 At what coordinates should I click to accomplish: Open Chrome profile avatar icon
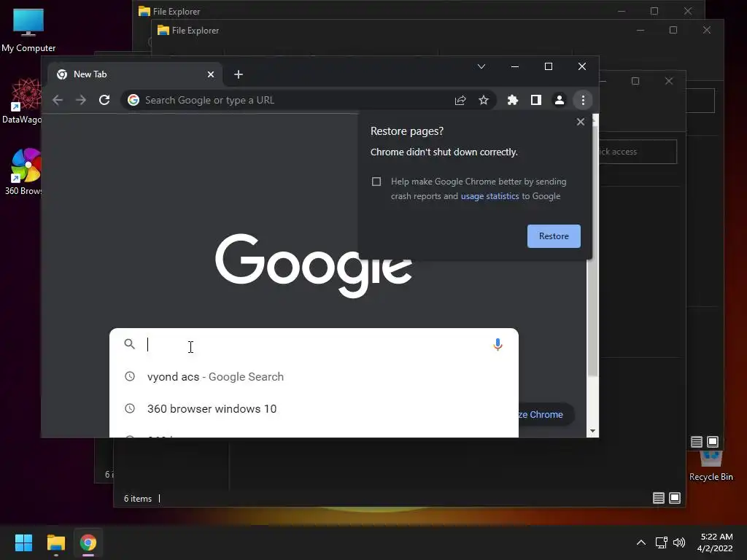(x=560, y=100)
